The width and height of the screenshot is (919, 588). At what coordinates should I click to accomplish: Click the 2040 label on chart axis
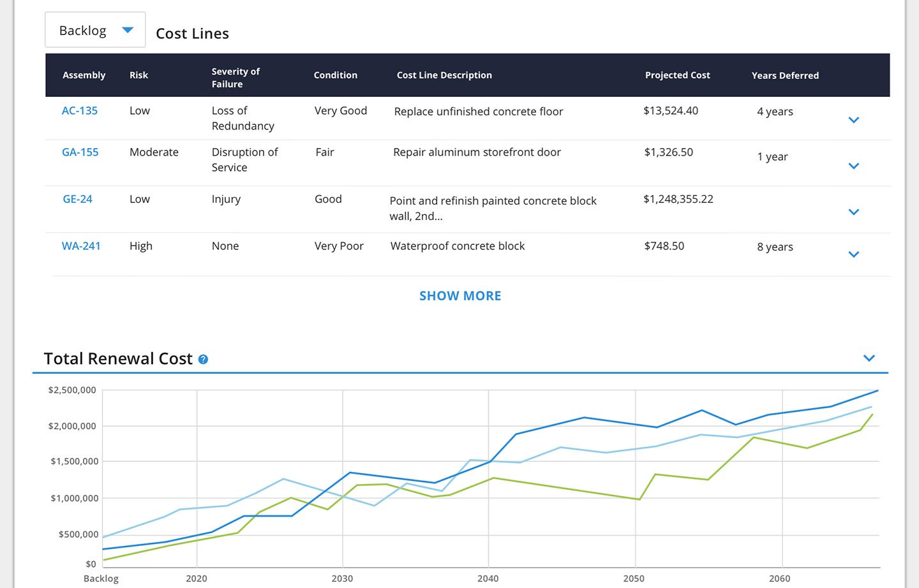tap(488, 578)
